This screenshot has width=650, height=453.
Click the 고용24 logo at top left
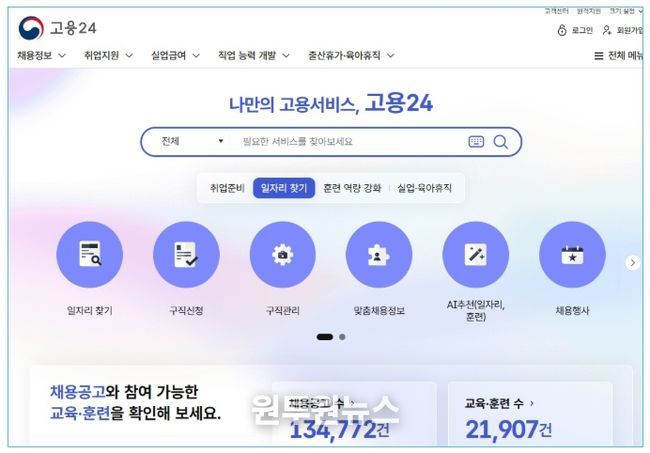pos(57,28)
